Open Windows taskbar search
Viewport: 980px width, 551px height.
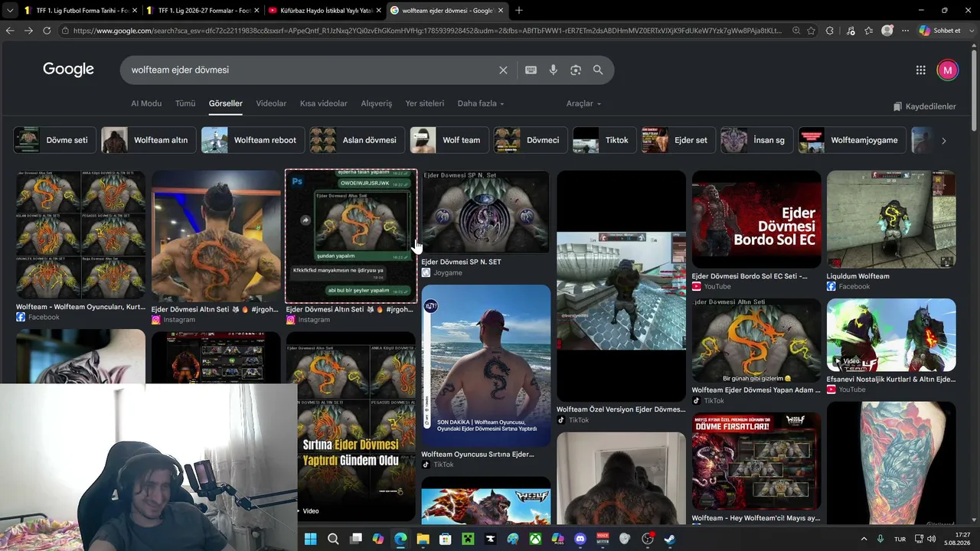point(333,539)
